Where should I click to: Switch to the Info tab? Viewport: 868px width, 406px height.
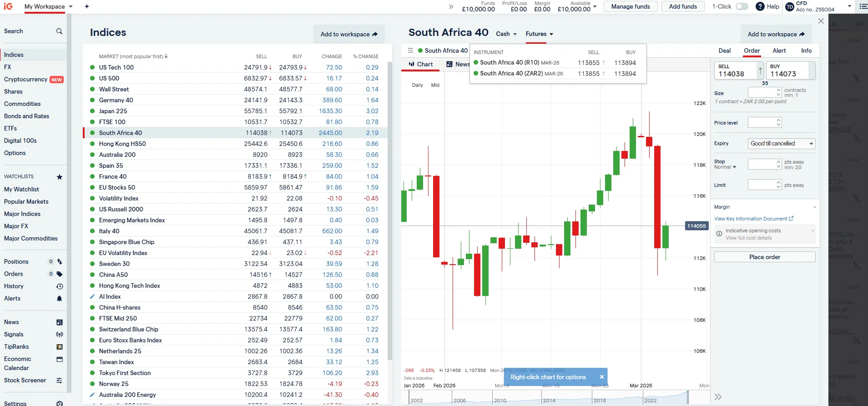pyautogui.click(x=806, y=51)
